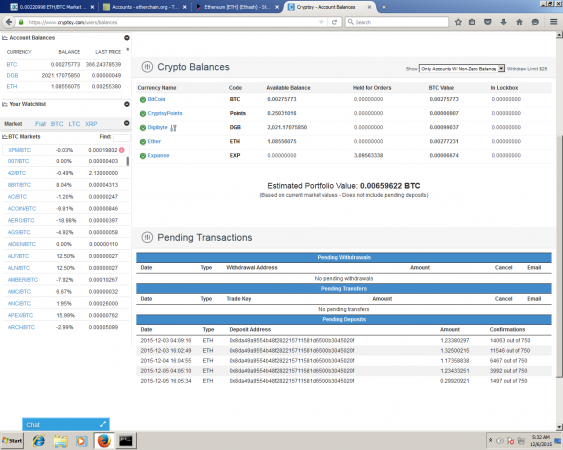Open the 42/BTC market link
Viewport: 563px width, 450px height.
(17, 173)
